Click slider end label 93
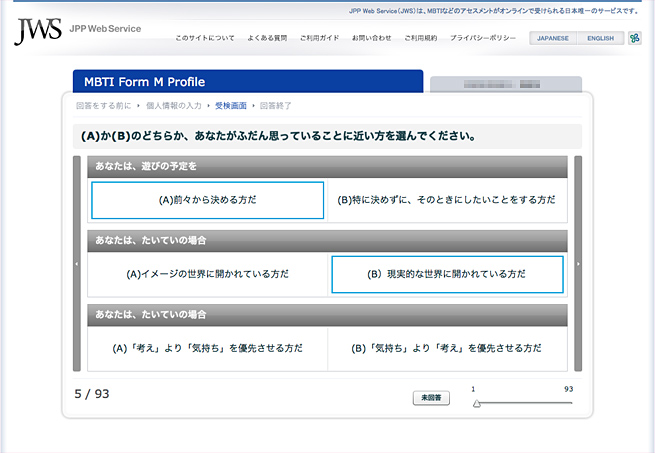The width and height of the screenshot is (655, 453). [x=569, y=389]
